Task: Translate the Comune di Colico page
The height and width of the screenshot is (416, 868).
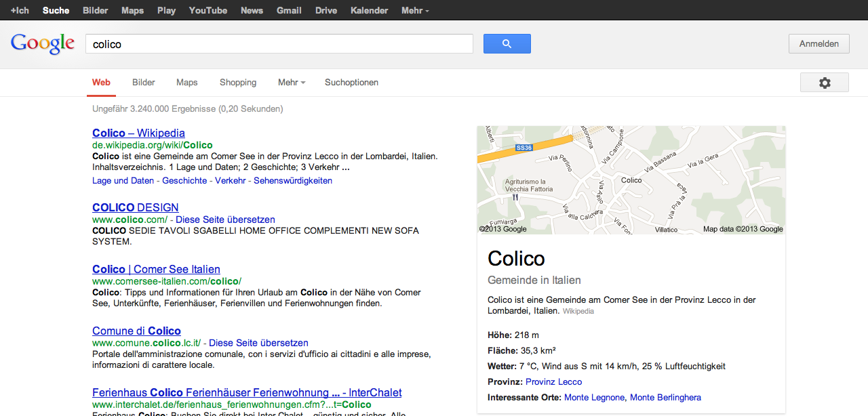Action: (258, 344)
